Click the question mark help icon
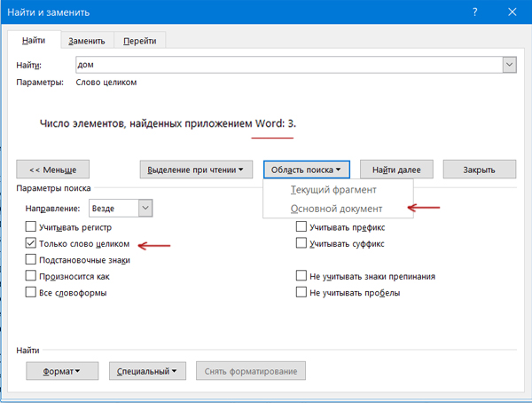The image size is (532, 403). [475, 12]
